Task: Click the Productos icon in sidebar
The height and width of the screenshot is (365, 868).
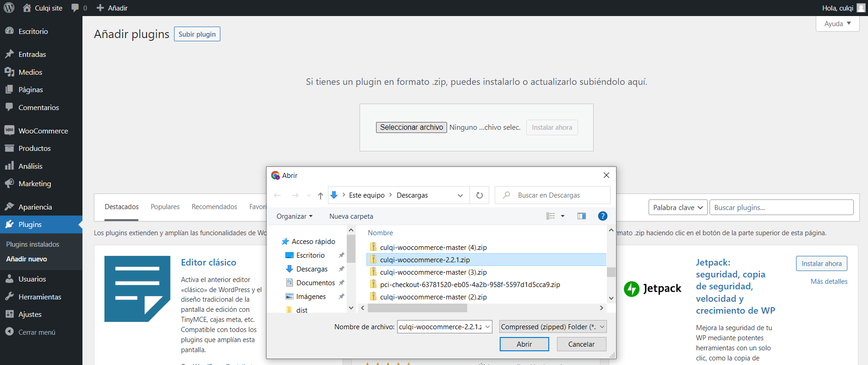Action: (x=9, y=148)
